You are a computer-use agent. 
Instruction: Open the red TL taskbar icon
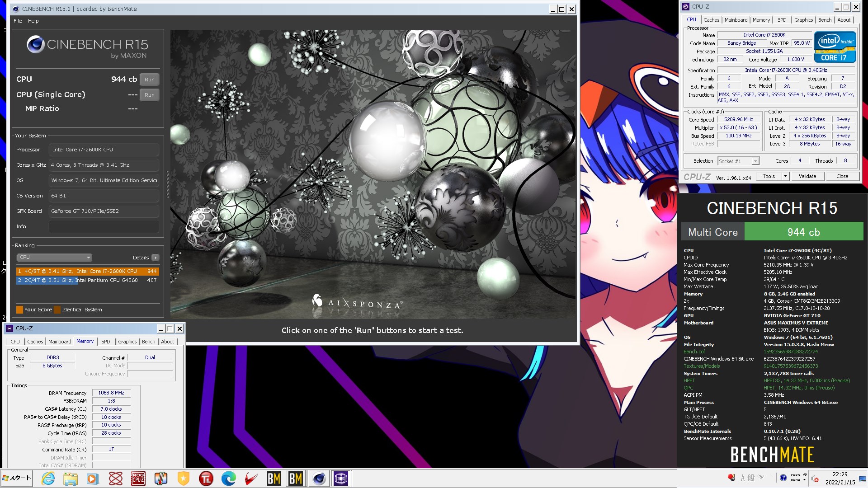(x=206, y=479)
